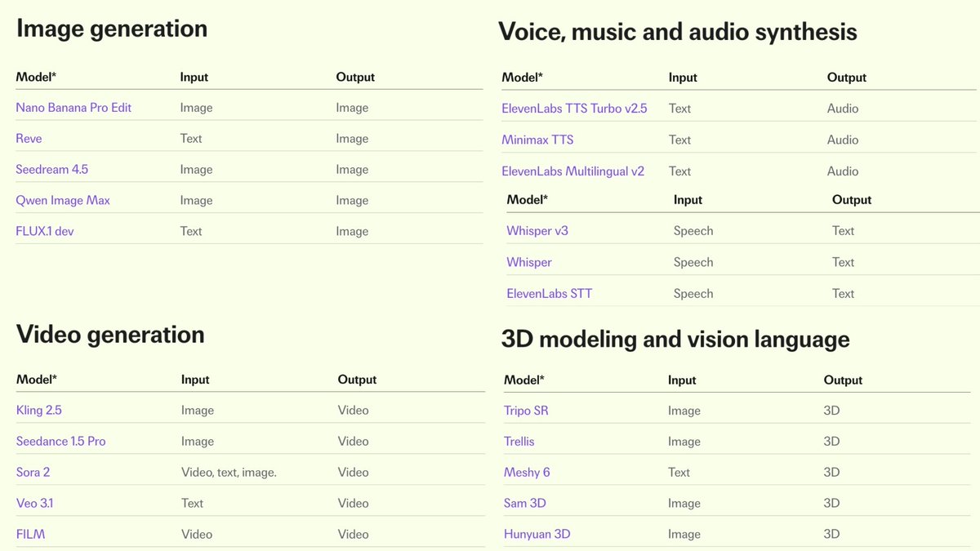Open the Tripo SR model link

pos(526,411)
